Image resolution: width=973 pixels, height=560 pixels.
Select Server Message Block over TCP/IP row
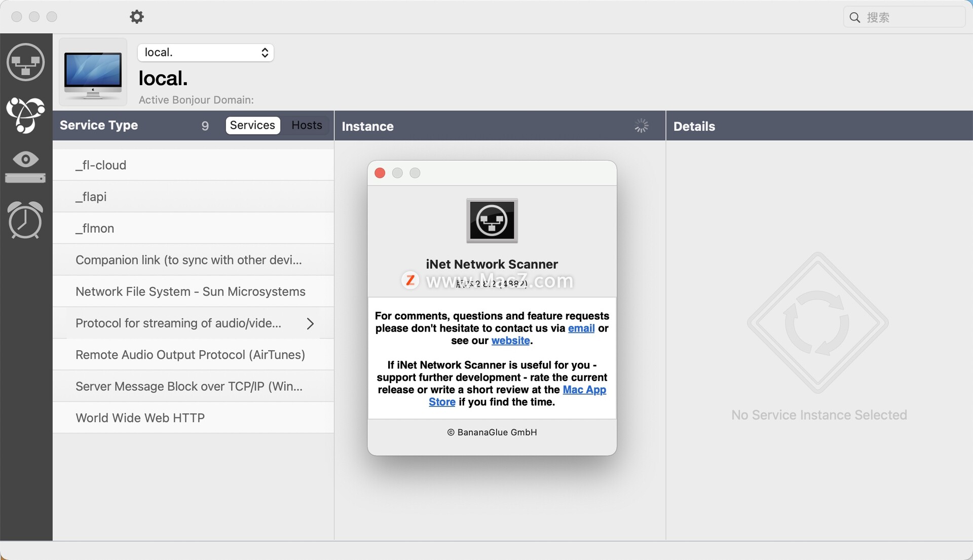click(x=193, y=386)
